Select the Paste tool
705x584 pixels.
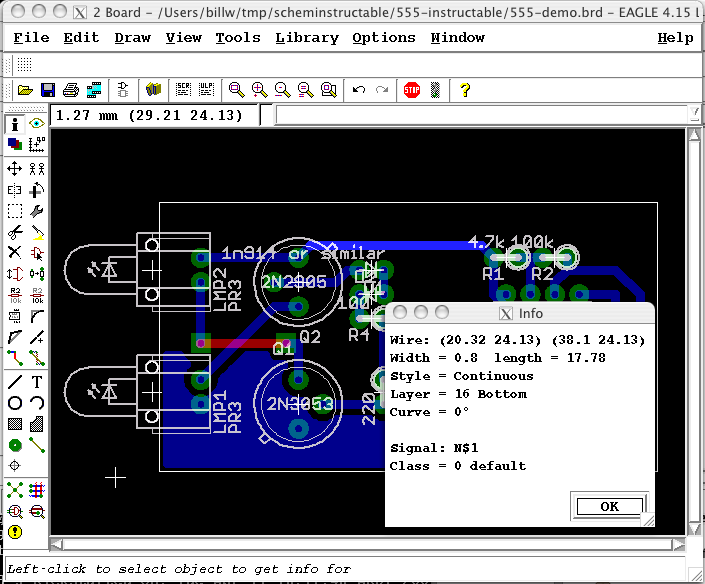[36, 232]
